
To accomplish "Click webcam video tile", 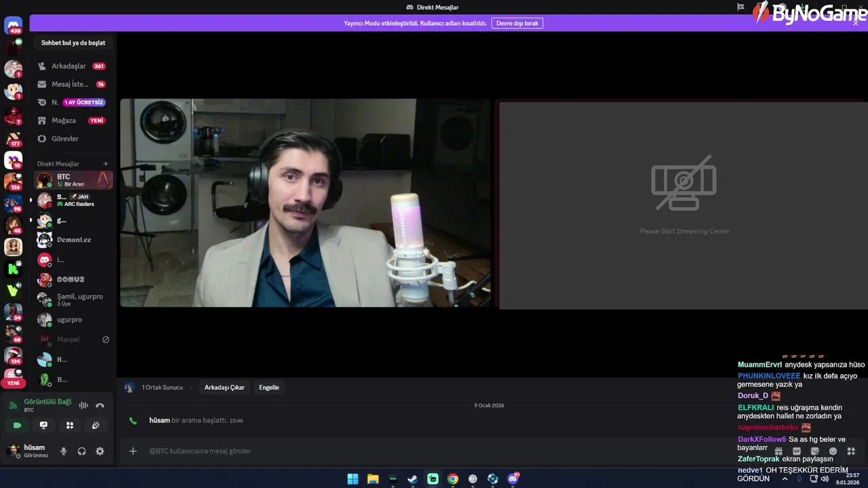I will coord(305,203).
